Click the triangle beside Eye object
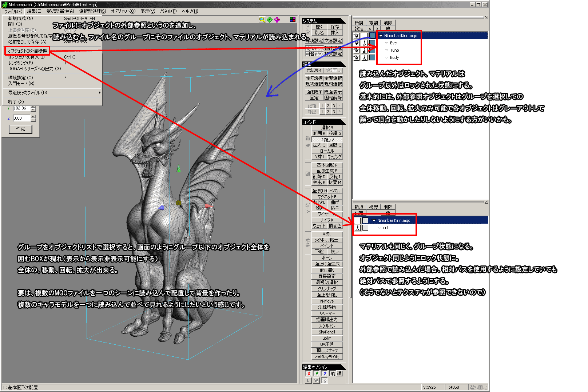This screenshot has height=392, width=588. [x=386, y=43]
